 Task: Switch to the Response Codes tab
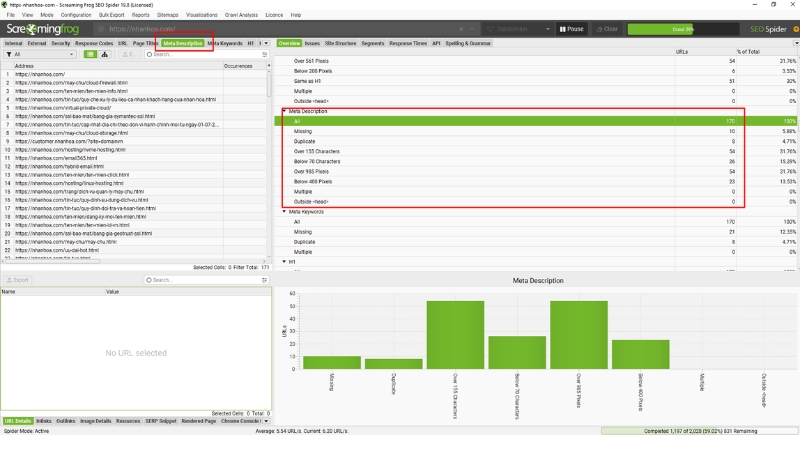[x=94, y=43]
